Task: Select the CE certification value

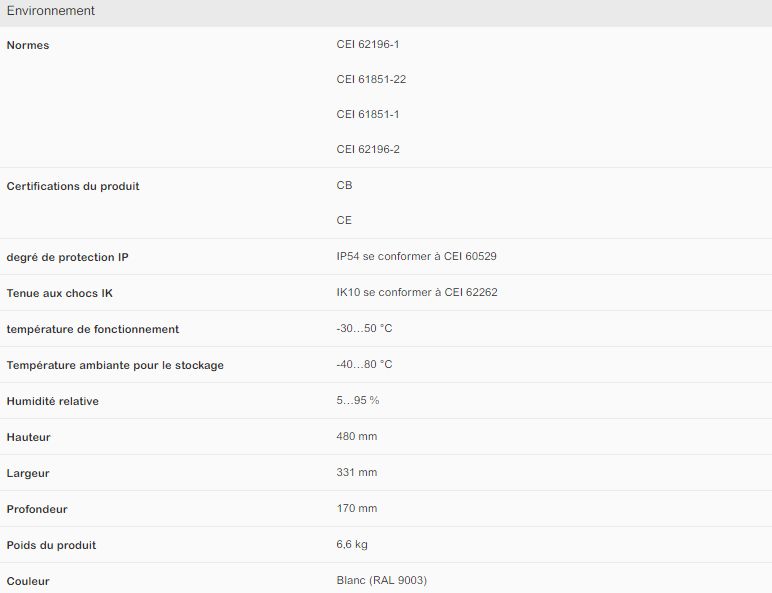Action: click(x=345, y=220)
